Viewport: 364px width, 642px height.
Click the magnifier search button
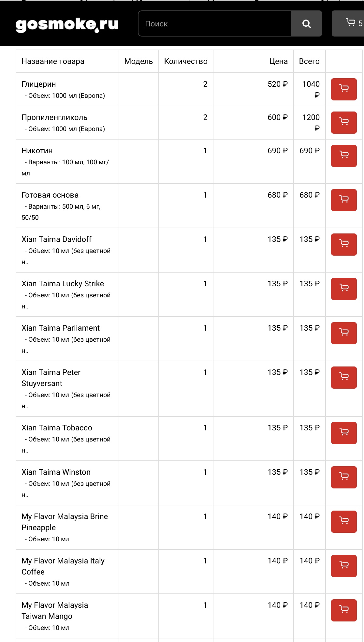(306, 23)
